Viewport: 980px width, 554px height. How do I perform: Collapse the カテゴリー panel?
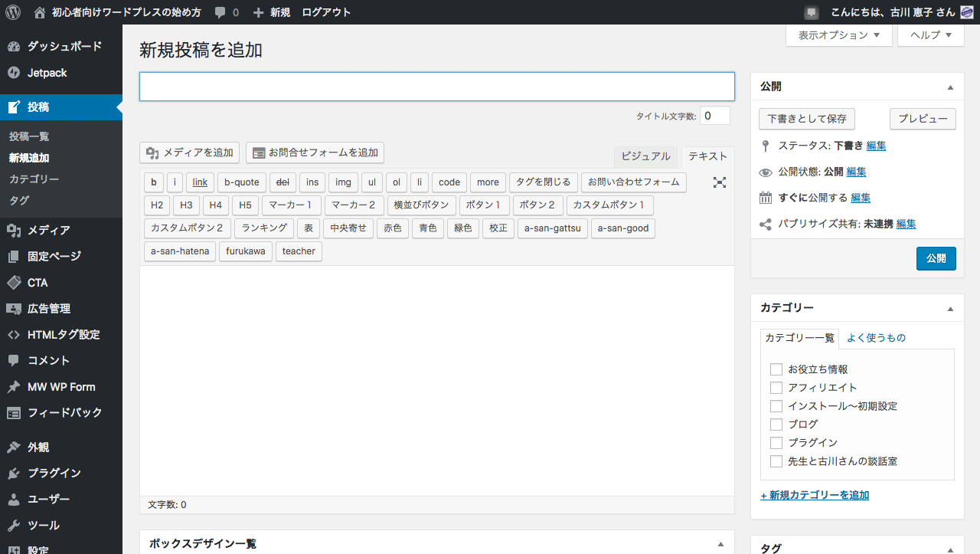coord(950,309)
